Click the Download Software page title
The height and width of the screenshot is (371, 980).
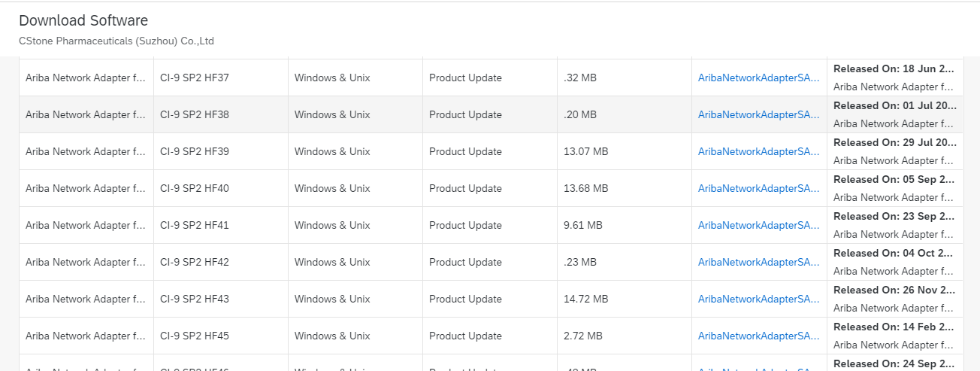click(x=83, y=21)
